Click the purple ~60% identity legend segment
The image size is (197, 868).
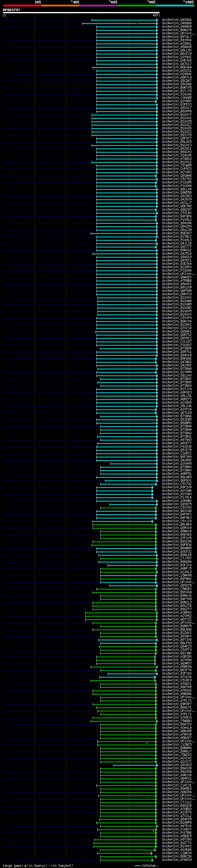98,6
